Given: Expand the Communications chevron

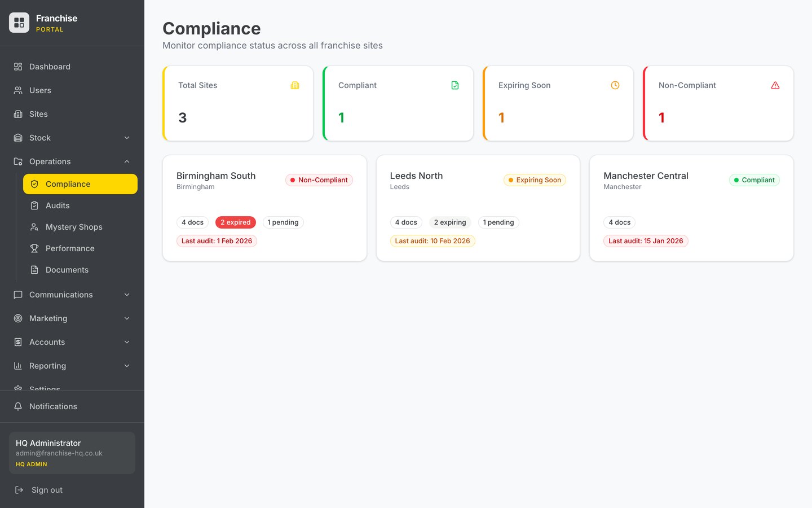Looking at the screenshot, I should 127,295.
